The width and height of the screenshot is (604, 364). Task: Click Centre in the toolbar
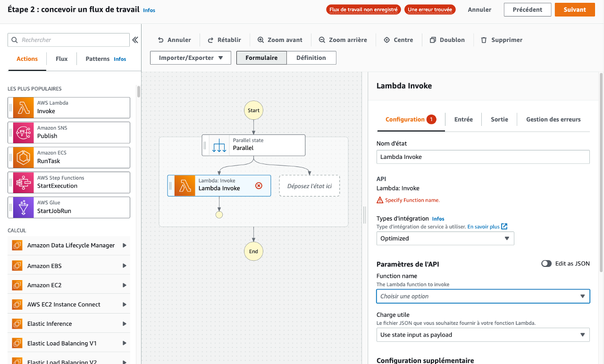pyautogui.click(x=398, y=40)
